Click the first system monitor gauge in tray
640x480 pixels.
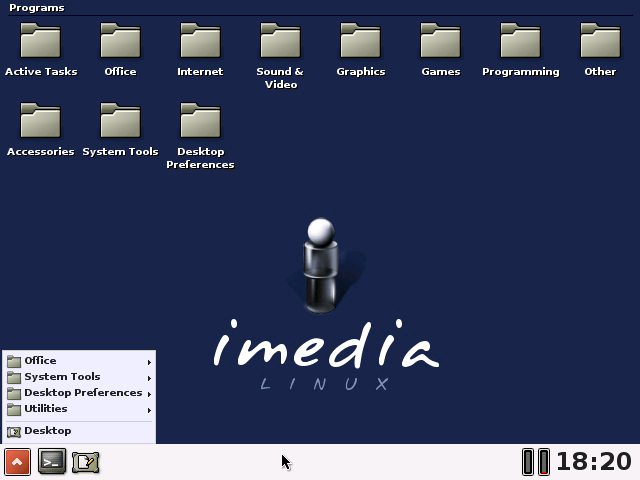(528, 461)
